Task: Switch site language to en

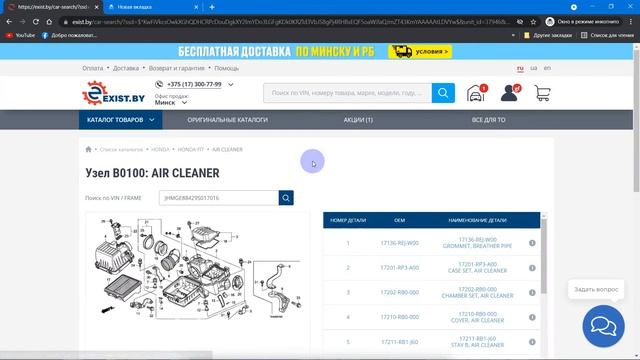Action: point(547,68)
